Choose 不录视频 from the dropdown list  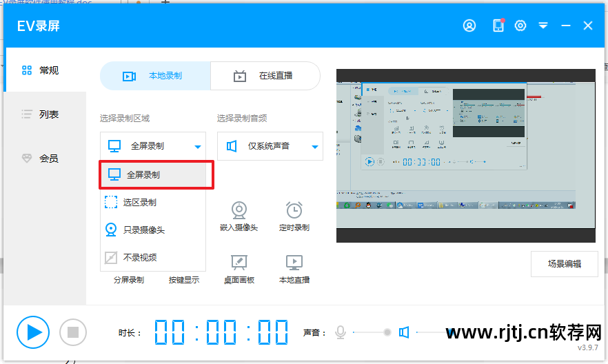[153, 257]
